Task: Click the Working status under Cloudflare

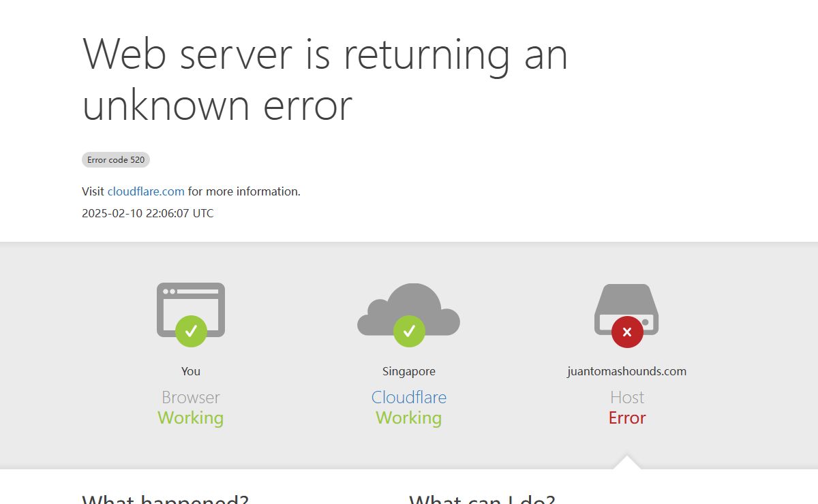Action: click(409, 418)
